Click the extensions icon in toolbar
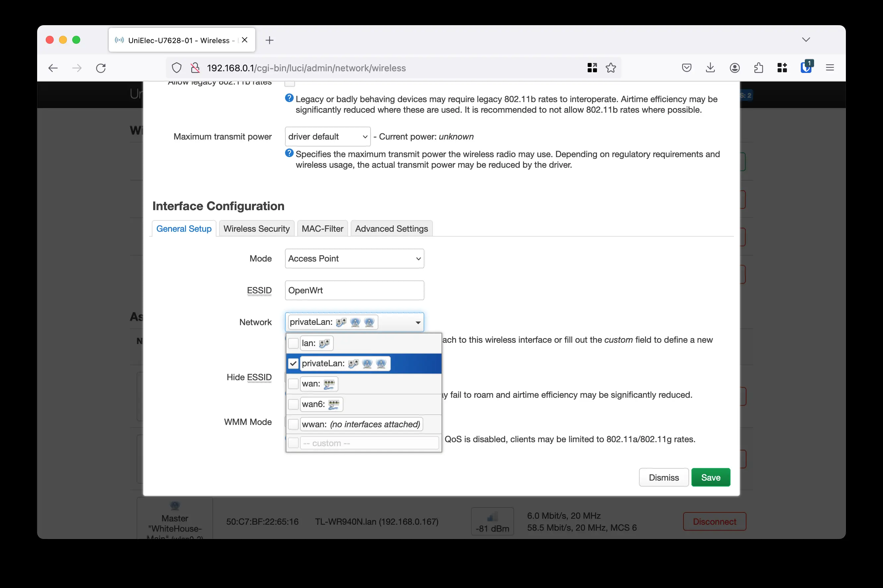The image size is (883, 588). (x=758, y=68)
